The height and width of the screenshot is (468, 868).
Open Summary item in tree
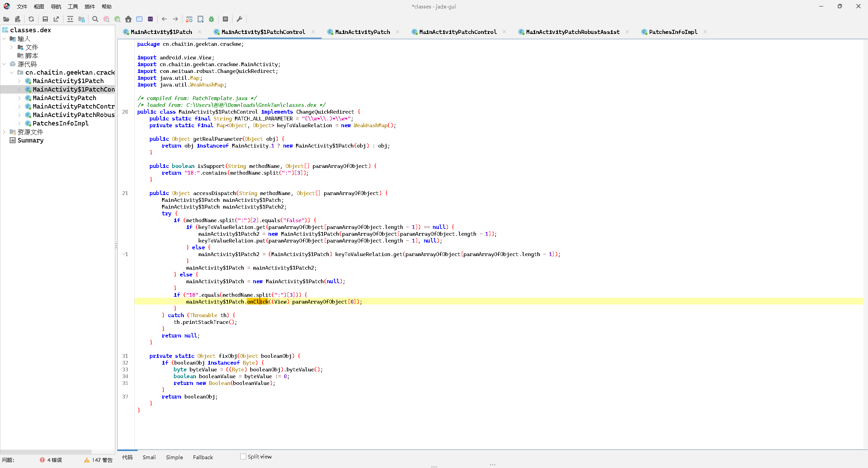click(x=31, y=140)
